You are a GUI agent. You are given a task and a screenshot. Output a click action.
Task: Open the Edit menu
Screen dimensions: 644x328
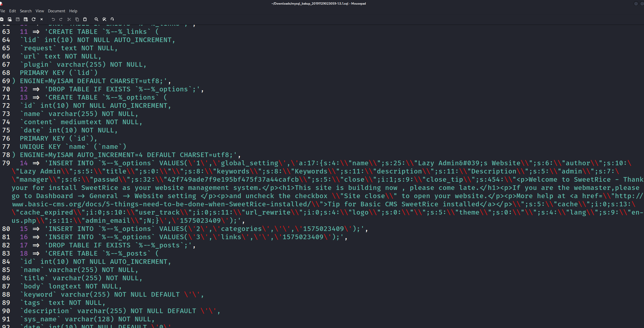[x=12, y=11]
